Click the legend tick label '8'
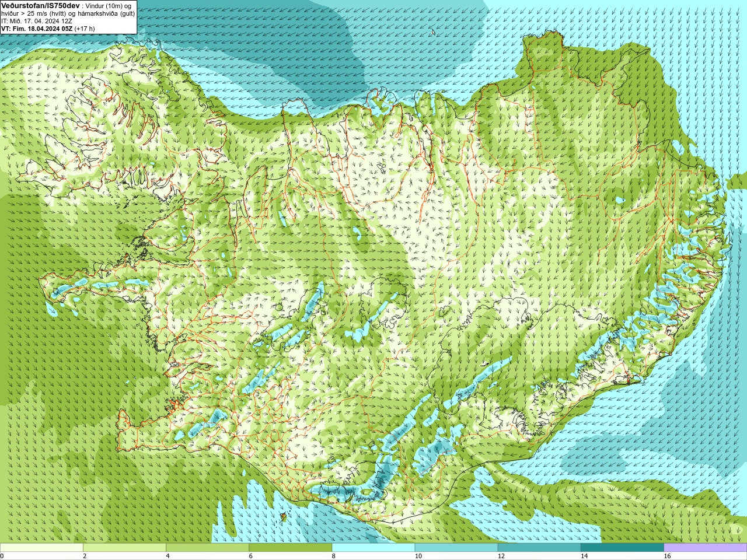This screenshot has height=560, width=747. (x=333, y=556)
